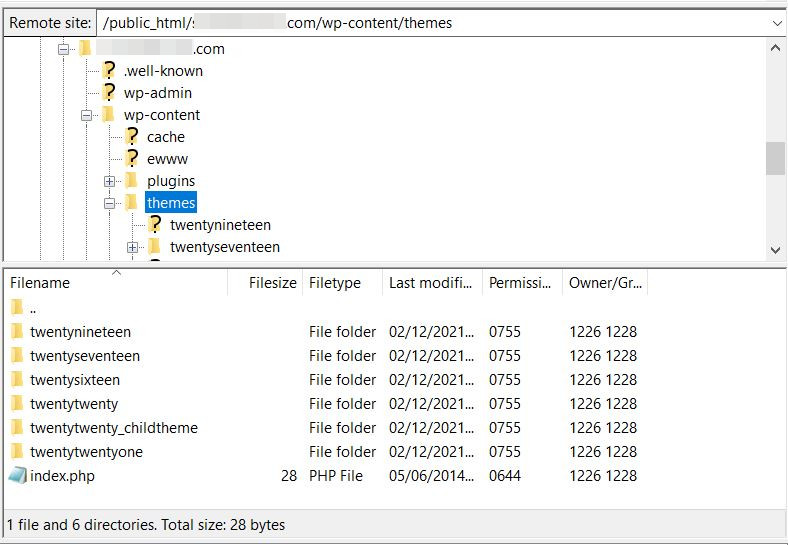788x545 pixels.
Task: Click the index.php PHP file icon
Action: coord(17,476)
